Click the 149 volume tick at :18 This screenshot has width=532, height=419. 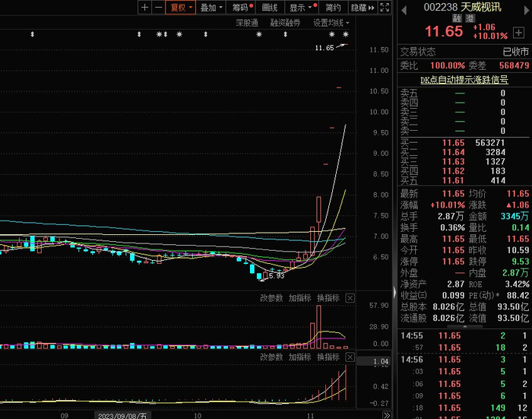pyautogui.click(x=498, y=408)
